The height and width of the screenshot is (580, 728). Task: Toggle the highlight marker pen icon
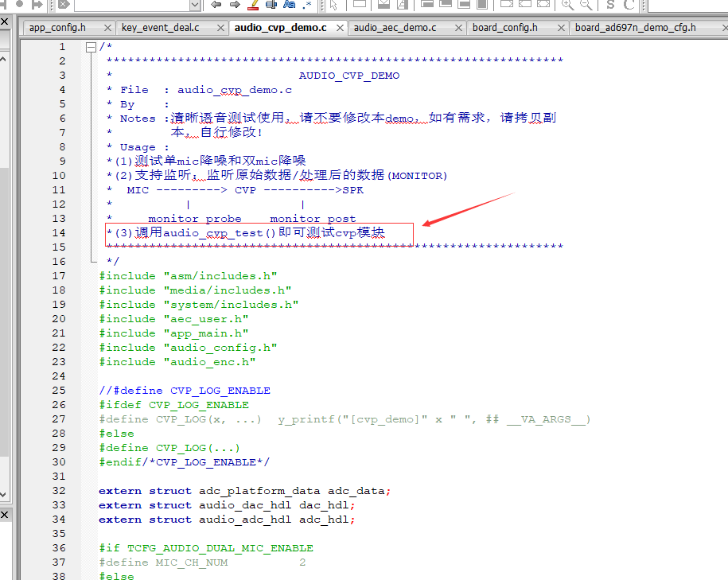[x=253, y=5]
